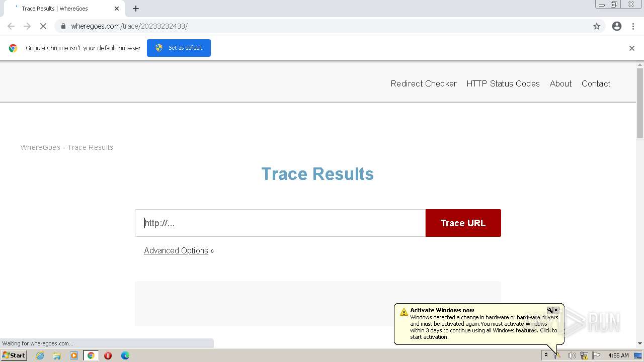This screenshot has height=362, width=644.
Task: Restore down the Chrome window
Action: (x=614, y=4)
